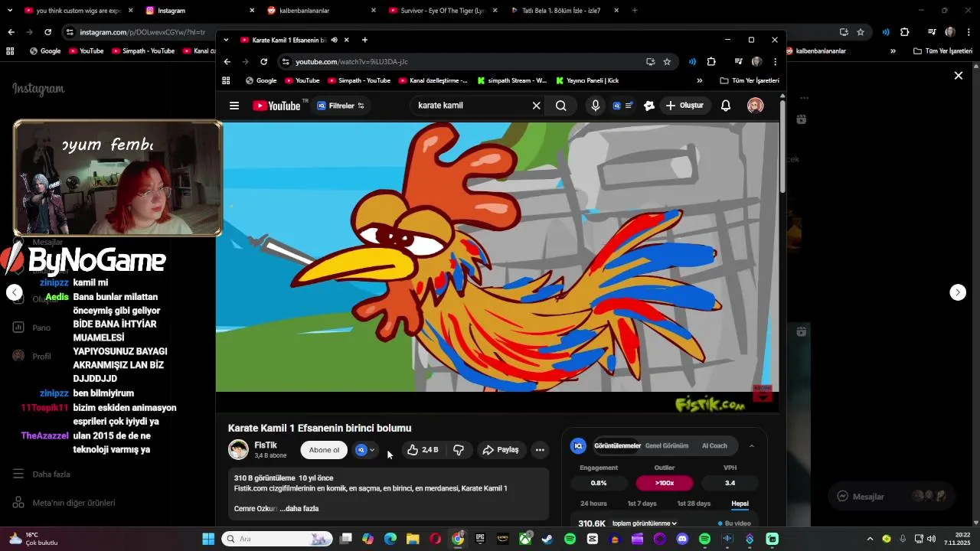This screenshot has width=980, height=551.
Task: Click the Oluştur create button
Action: (x=684, y=106)
